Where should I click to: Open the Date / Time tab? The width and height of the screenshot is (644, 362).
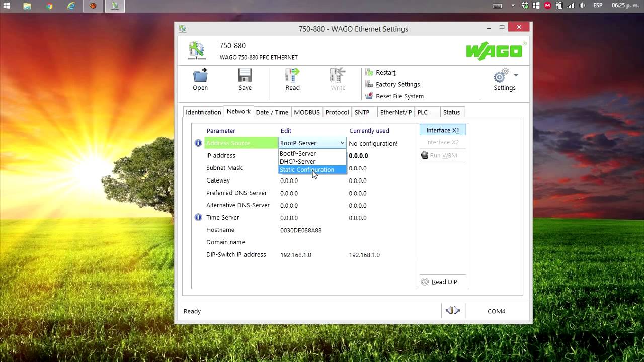[272, 112]
